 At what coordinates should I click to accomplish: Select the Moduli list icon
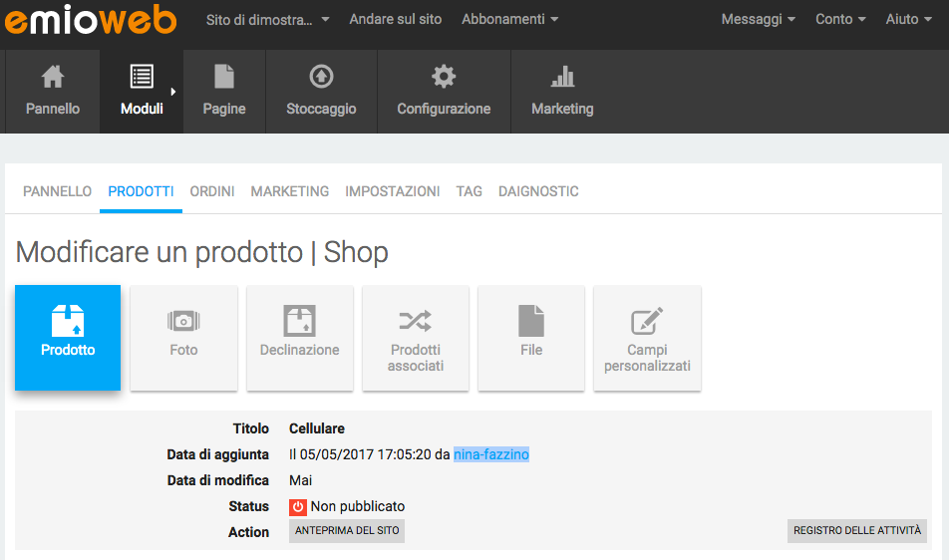coord(142,77)
